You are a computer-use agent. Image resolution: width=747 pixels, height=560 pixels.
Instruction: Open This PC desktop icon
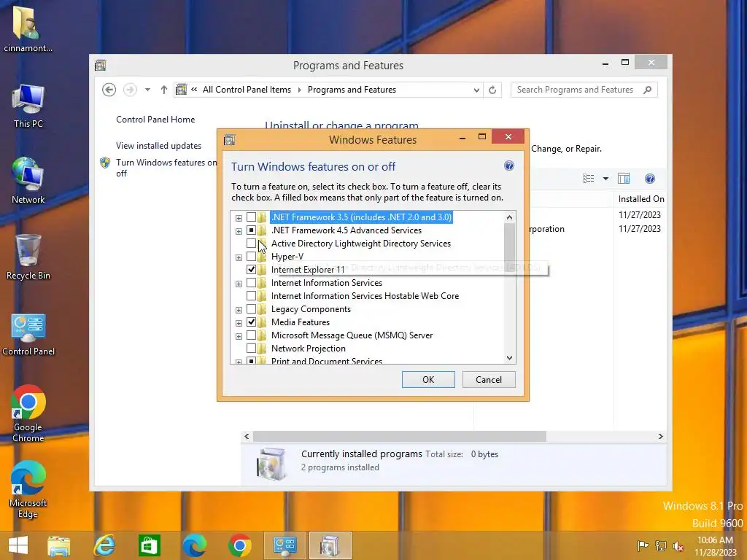point(28,106)
